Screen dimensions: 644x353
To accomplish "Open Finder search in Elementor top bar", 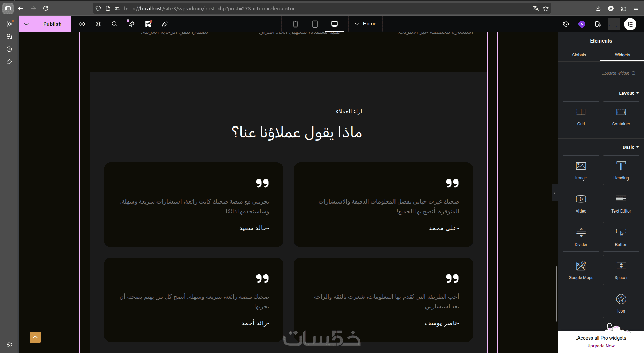I will click(x=115, y=24).
